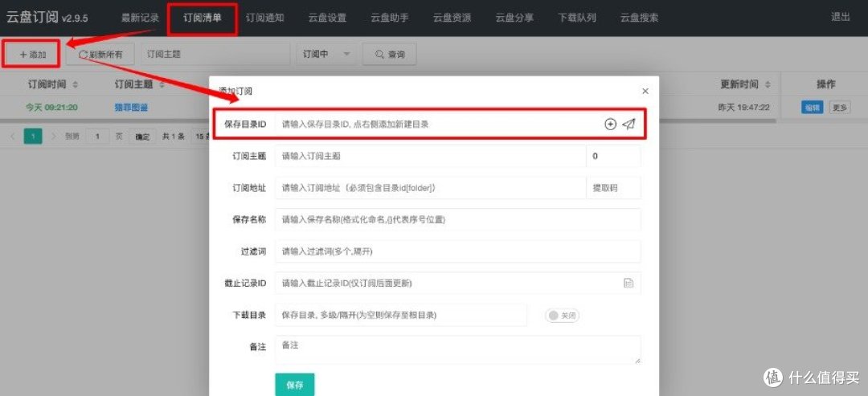This screenshot has height=396, width=868.
Task: Click the 确定 pagination confirm button
Action: [143, 137]
